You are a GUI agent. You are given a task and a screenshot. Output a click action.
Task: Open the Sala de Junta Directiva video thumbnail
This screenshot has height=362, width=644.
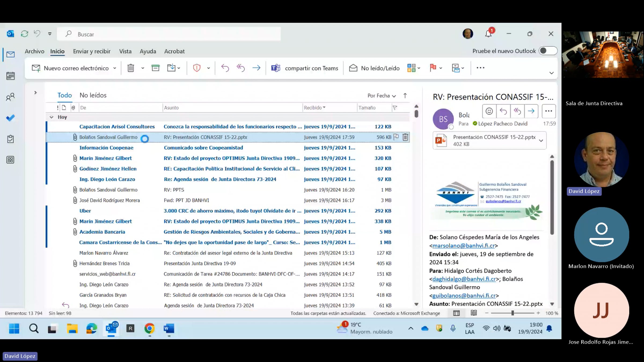click(603, 55)
